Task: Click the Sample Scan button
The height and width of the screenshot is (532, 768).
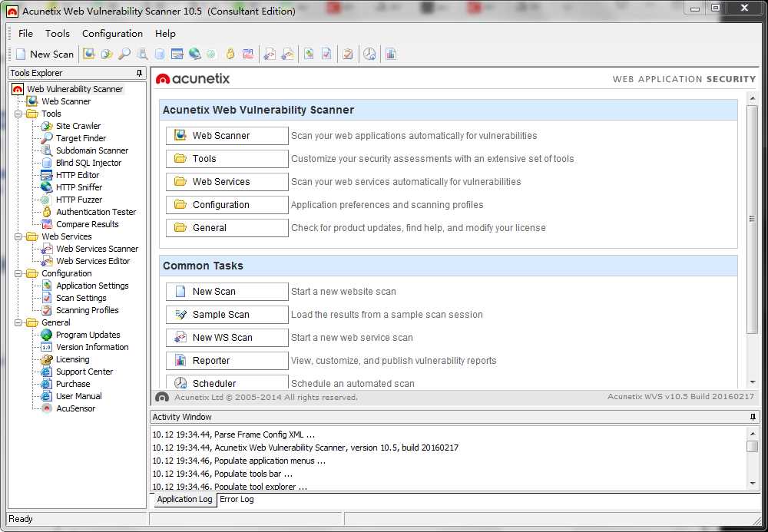Action: coord(227,314)
